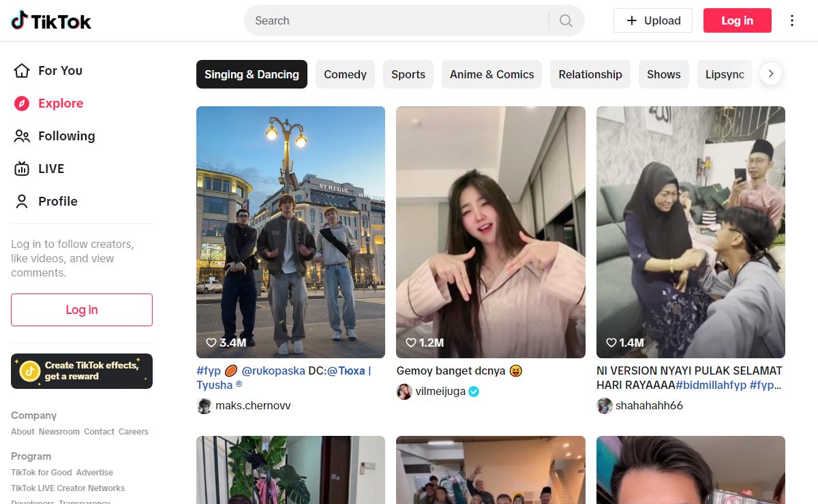Open maks.chernovv username link
Image resolution: width=818 pixels, height=504 pixels.
click(x=253, y=406)
